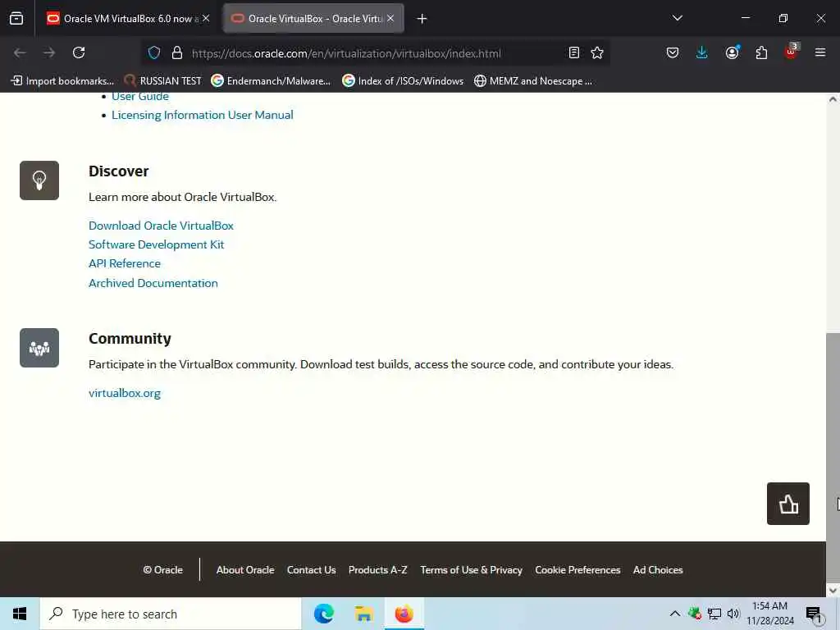
Task: Toggle Reader View for this page
Action: [x=573, y=52]
